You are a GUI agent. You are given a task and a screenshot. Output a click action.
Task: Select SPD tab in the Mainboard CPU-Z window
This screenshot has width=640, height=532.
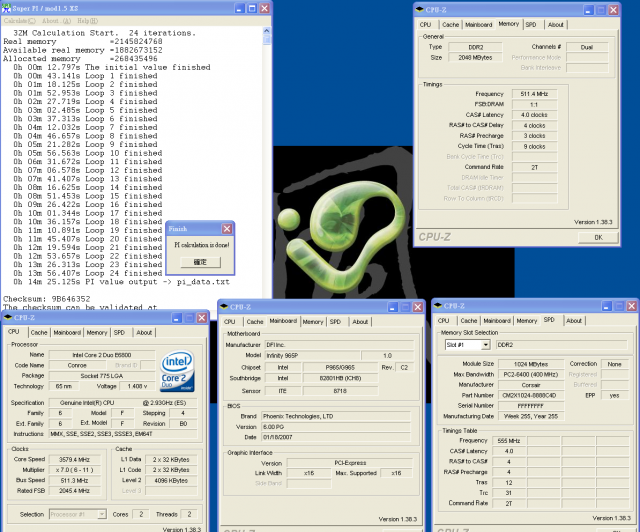336,322
